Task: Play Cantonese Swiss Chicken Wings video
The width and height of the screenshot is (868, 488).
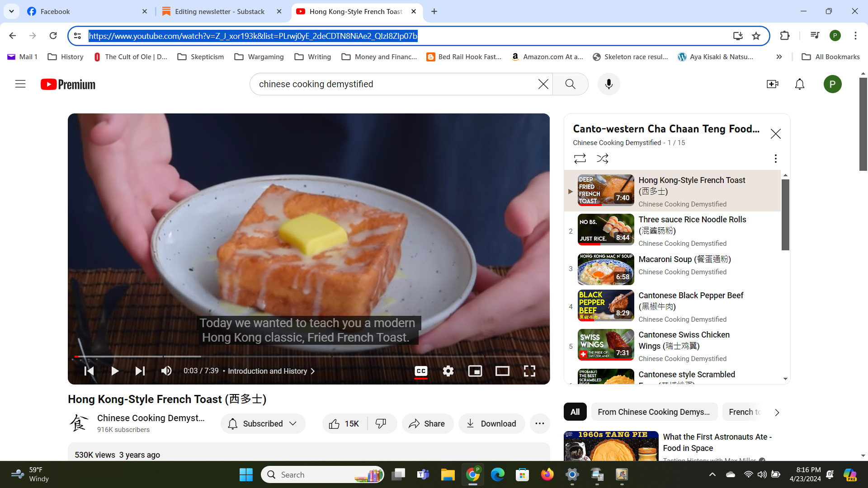Action: [x=673, y=346]
